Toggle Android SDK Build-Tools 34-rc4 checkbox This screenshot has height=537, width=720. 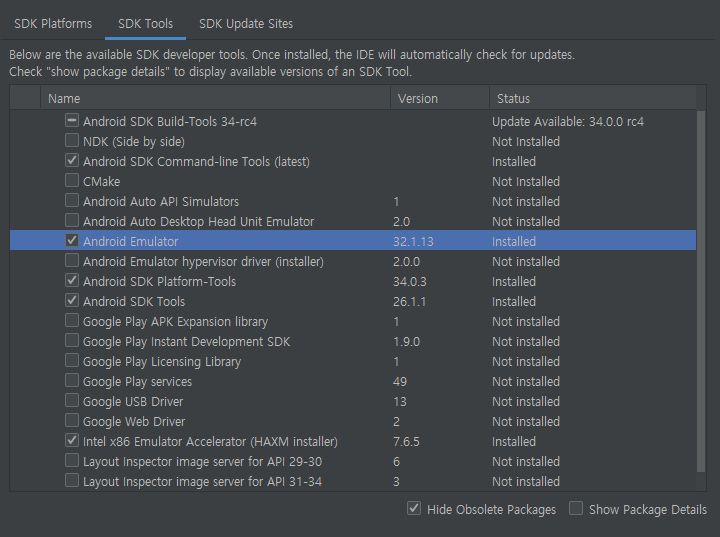(72, 120)
